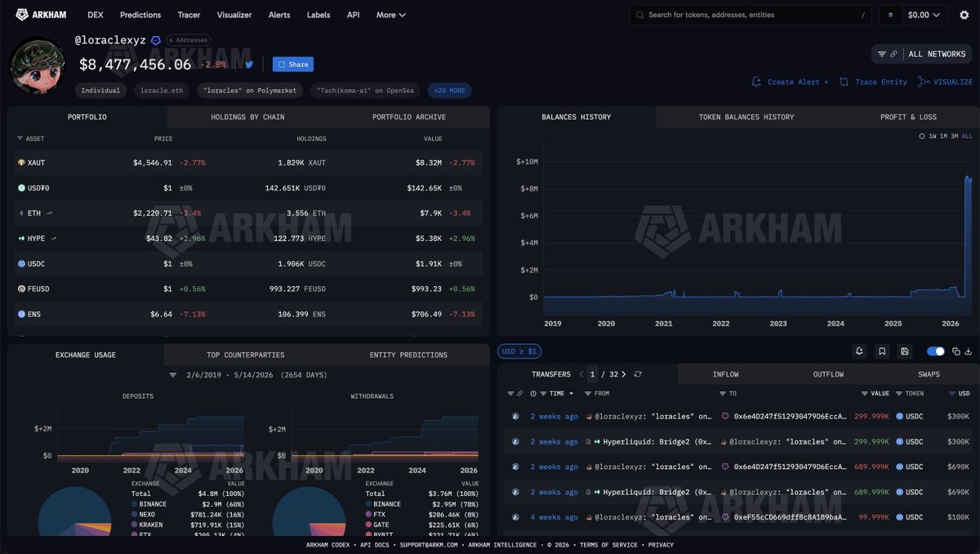Open the More dropdown menu

point(390,15)
